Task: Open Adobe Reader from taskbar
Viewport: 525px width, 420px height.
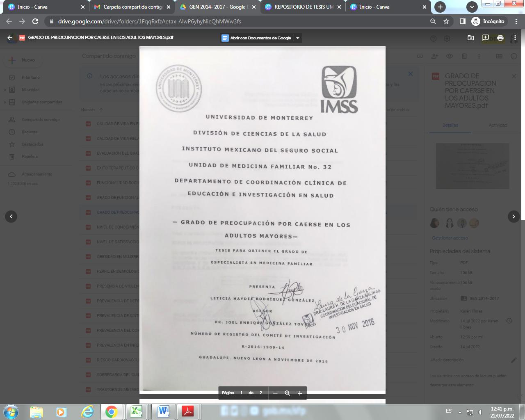Action: (188, 411)
